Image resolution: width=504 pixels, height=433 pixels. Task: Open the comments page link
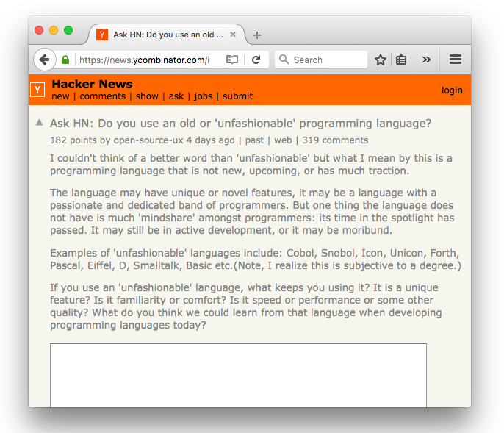(103, 96)
